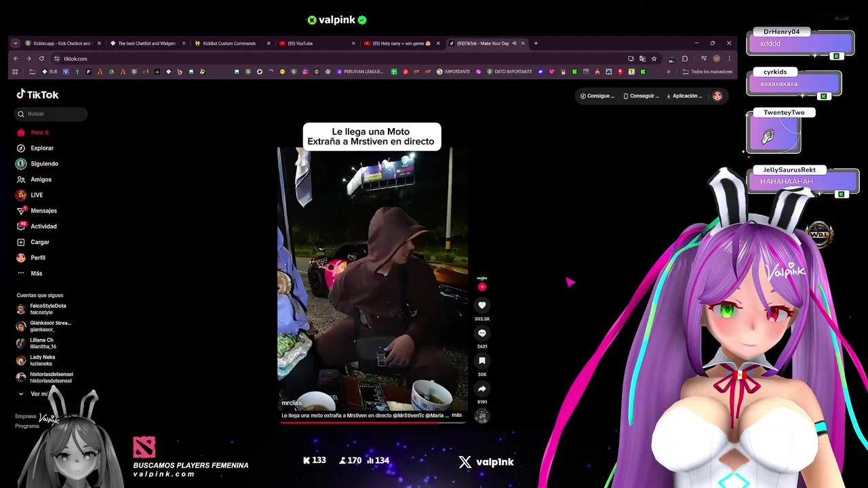Open the video comments icon
The height and width of the screenshot is (488, 868).
482,333
